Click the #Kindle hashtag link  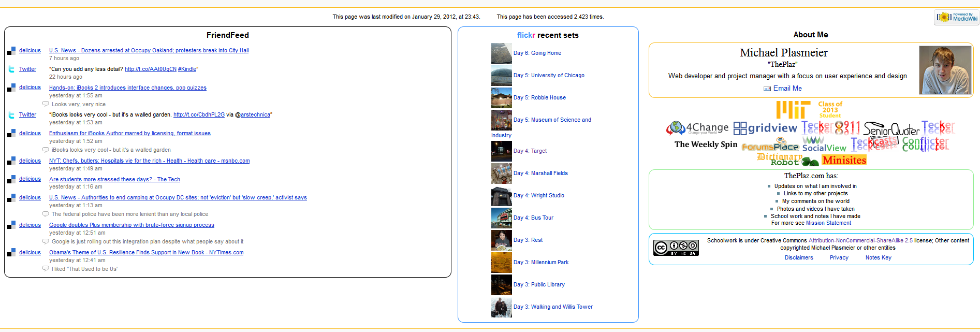pos(187,69)
